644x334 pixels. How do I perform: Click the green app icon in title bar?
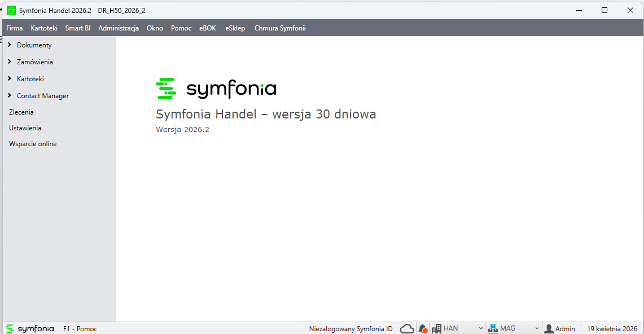click(11, 10)
